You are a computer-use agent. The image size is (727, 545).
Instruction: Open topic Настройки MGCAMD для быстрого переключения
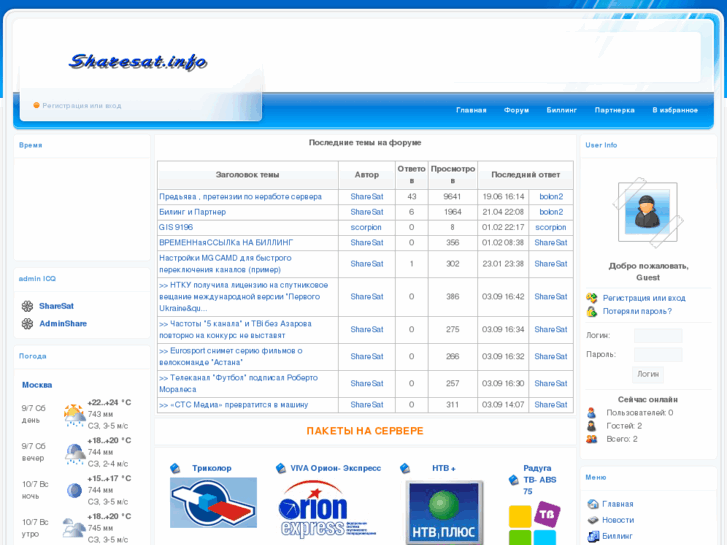(x=225, y=263)
